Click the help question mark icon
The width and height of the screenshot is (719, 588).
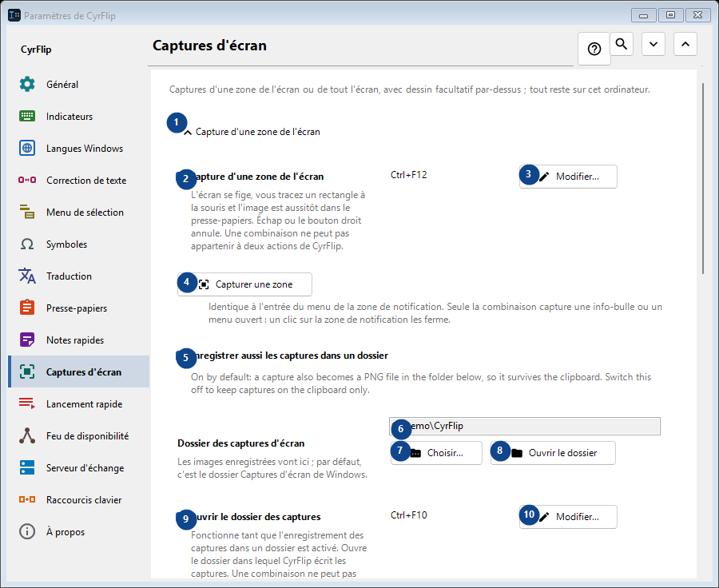click(594, 49)
